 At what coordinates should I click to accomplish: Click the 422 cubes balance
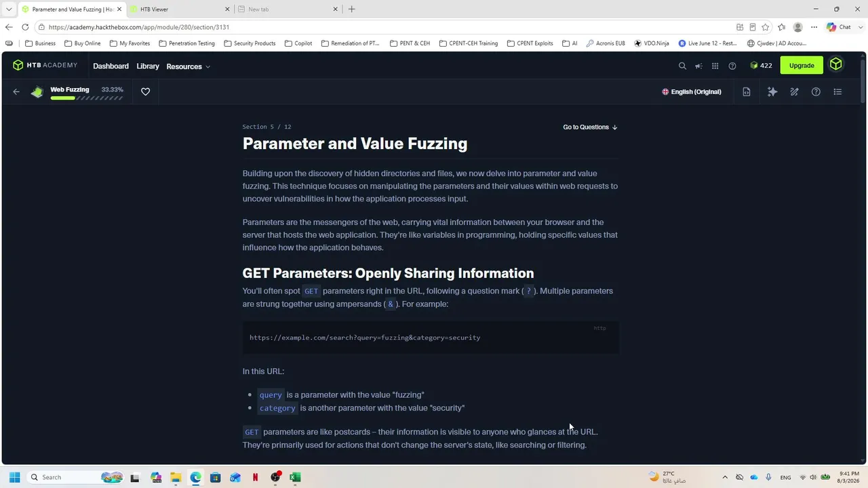click(x=761, y=66)
